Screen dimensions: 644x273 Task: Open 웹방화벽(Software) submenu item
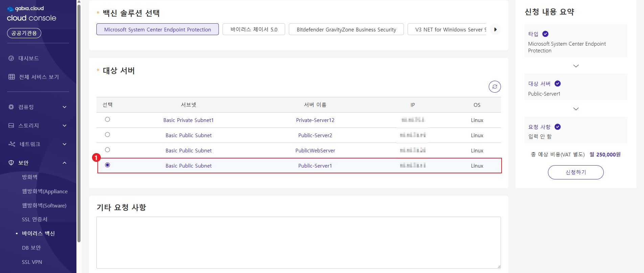tap(44, 205)
